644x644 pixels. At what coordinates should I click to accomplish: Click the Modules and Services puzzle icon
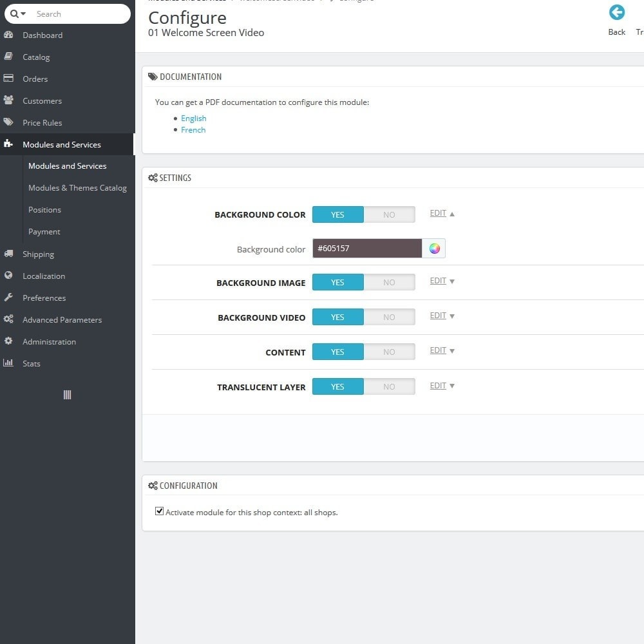pos(8,144)
